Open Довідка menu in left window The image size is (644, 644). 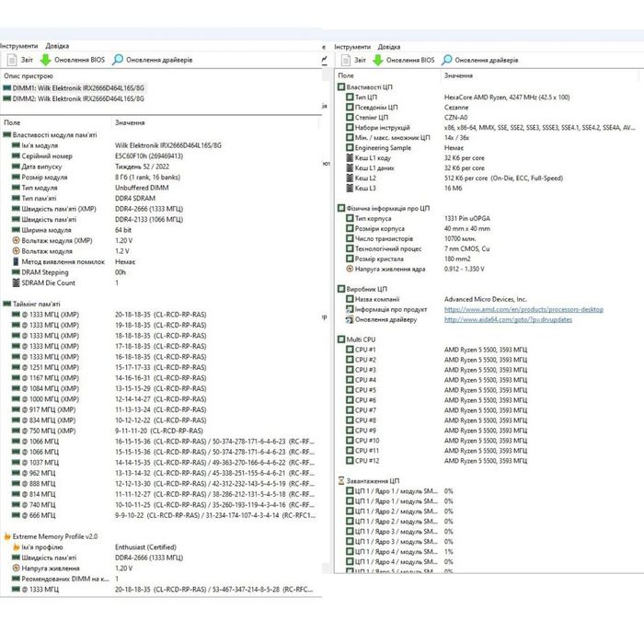click(57, 46)
